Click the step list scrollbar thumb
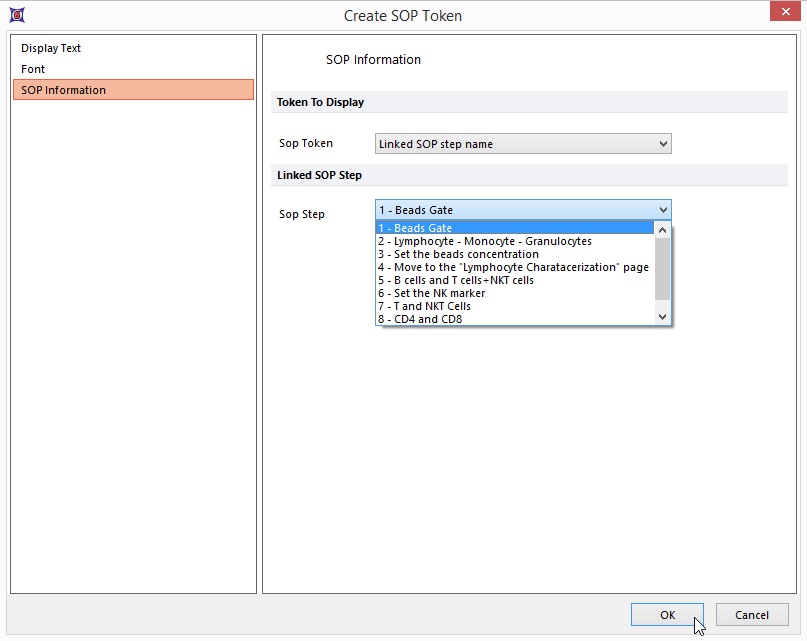 662,268
